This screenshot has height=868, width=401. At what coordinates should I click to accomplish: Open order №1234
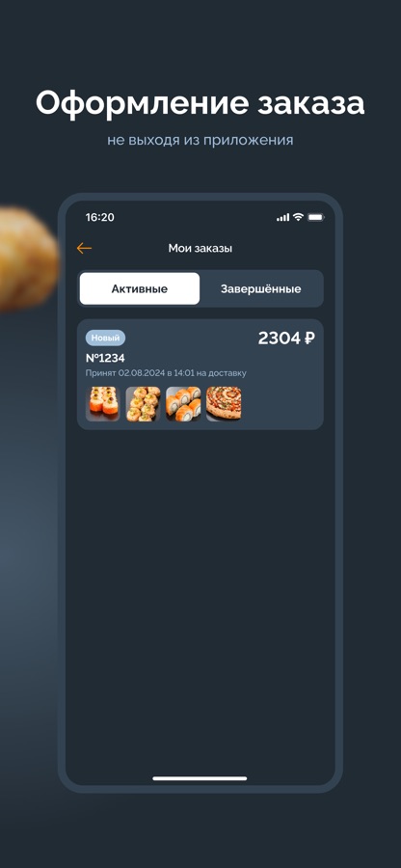tap(200, 374)
